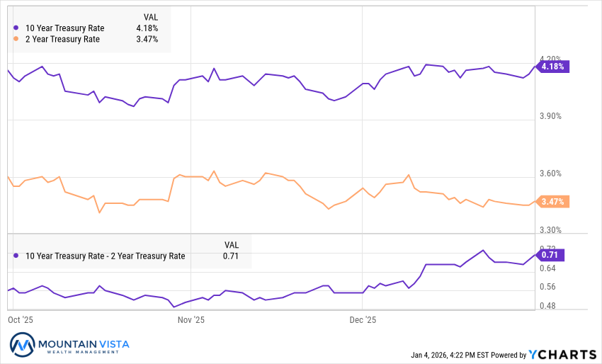The width and height of the screenshot is (602, 364).
Task: Click the orange 3.47% end value flag
Action: (x=552, y=202)
